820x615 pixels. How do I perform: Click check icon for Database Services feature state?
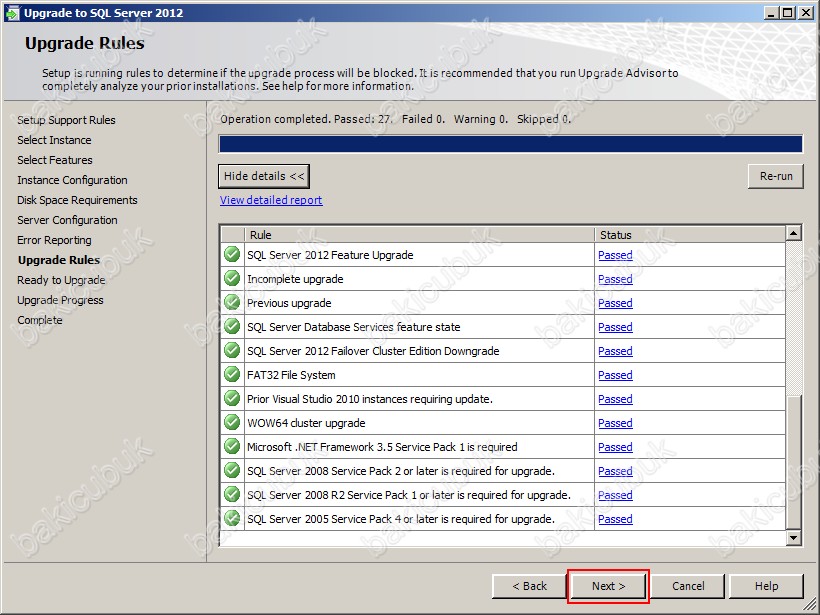coord(232,327)
